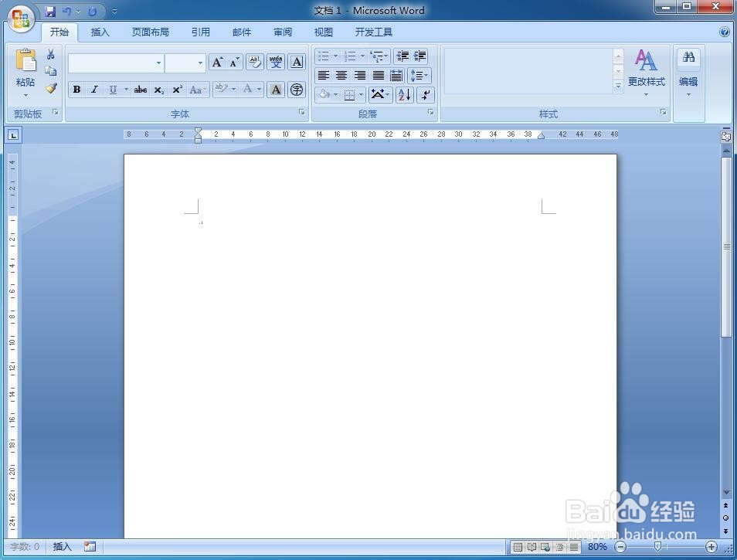
Task: Grow font size with large A icon
Action: coord(217,62)
